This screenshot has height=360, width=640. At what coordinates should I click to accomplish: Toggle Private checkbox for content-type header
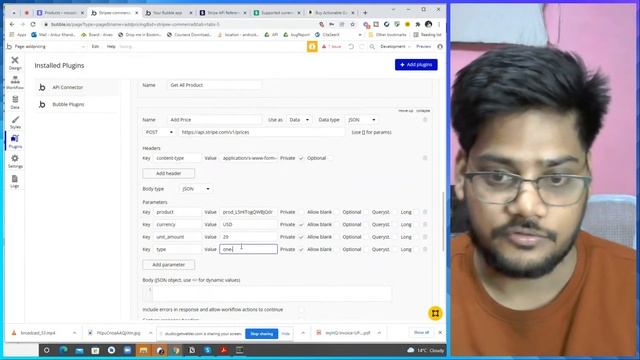point(301,158)
